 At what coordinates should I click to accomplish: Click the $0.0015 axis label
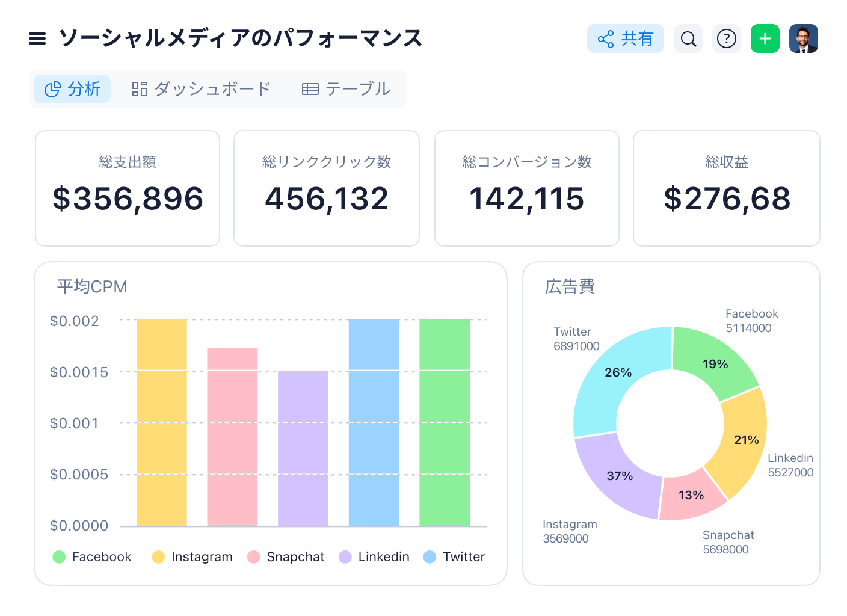[x=79, y=372]
